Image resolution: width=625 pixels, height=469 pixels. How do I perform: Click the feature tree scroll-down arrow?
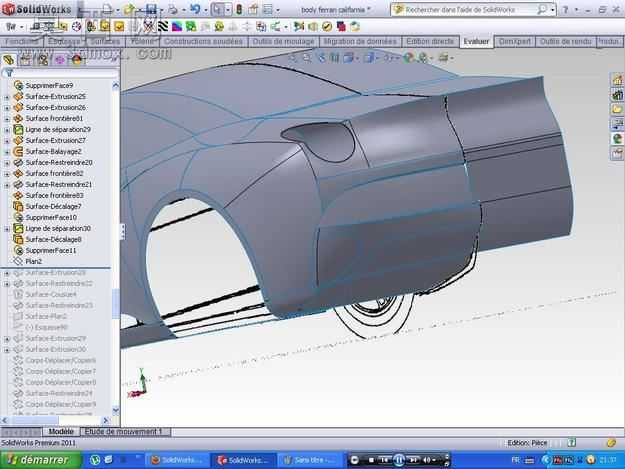coord(116,410)
